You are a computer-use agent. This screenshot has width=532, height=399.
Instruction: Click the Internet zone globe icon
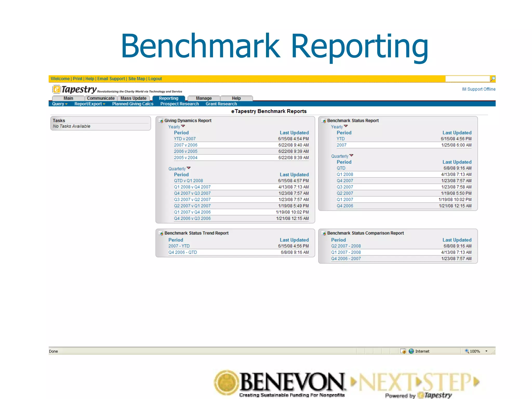pyautogui.click(x=411, y=351)
